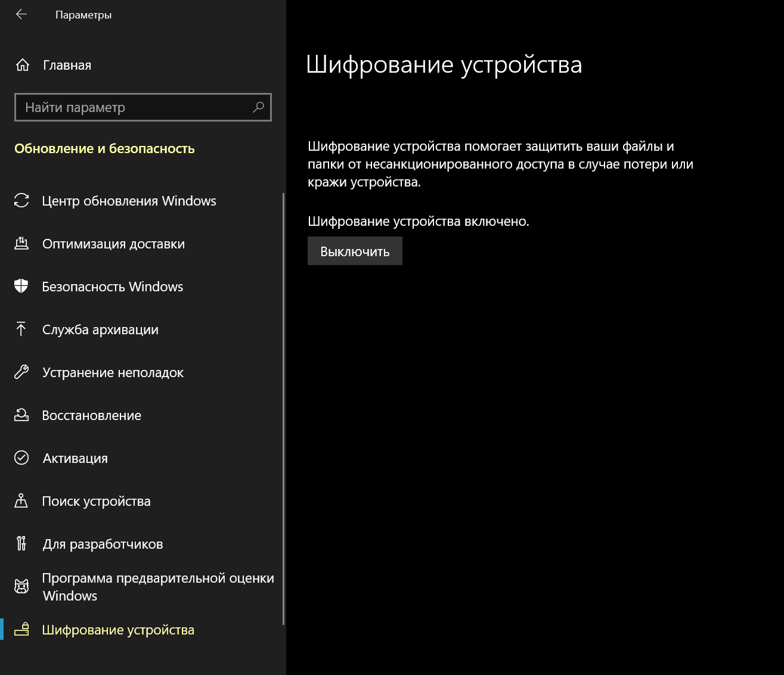Screen dimensions: 784x675
Task: Click the Activation checkmark circle icon
Action: (x=21, y=458)
